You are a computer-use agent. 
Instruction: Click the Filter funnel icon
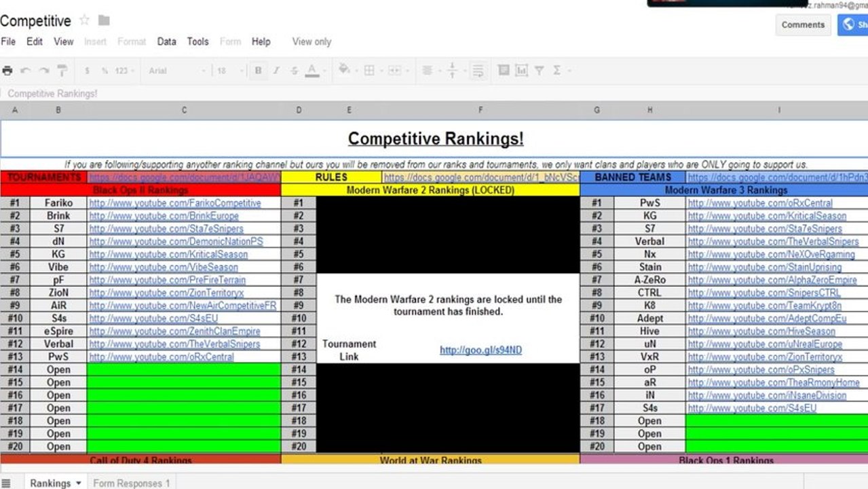click(539, 70)
